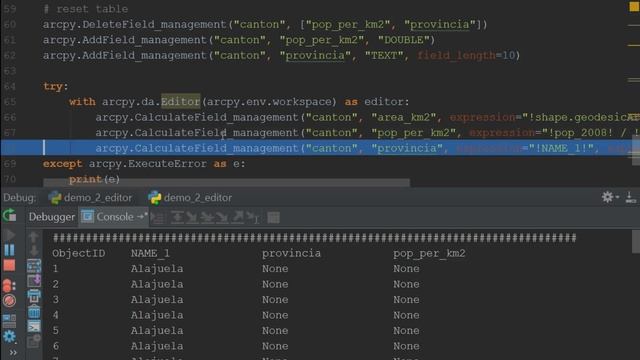Click the faded icon below command prompt
640x360 pixels.
[34, 341]
